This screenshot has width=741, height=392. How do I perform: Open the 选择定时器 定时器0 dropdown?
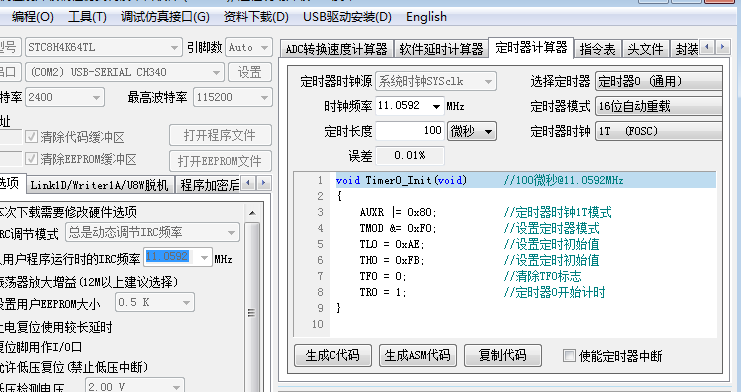(x=659, y=81)
